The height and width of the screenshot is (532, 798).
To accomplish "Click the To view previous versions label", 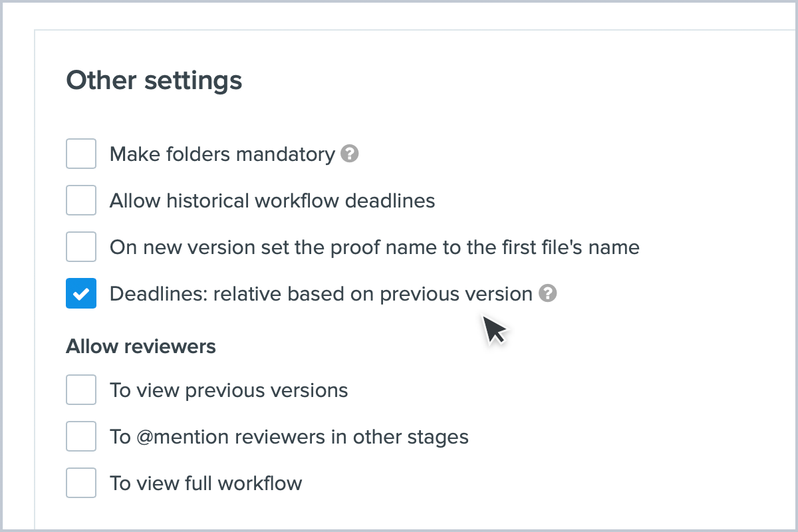I will pos(229,390).
